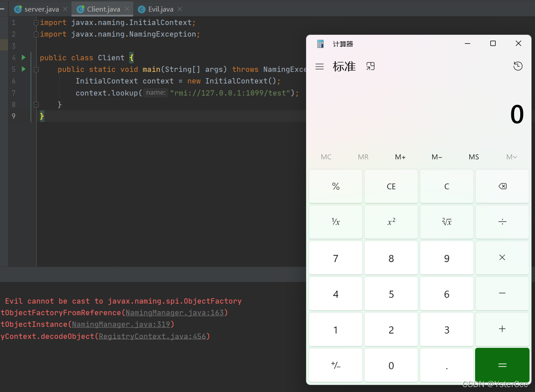Click the decimal point key
The width and height of the screenshot is (535, 392).
click(447, 365)
